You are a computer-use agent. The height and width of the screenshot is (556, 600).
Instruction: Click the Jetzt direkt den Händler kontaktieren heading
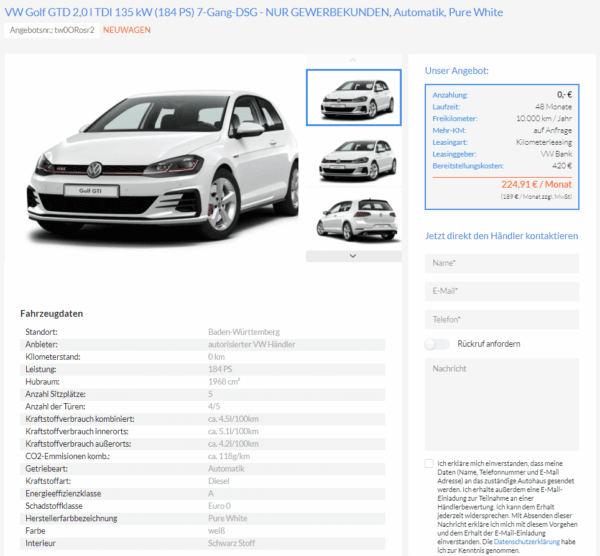pos(501,236)
